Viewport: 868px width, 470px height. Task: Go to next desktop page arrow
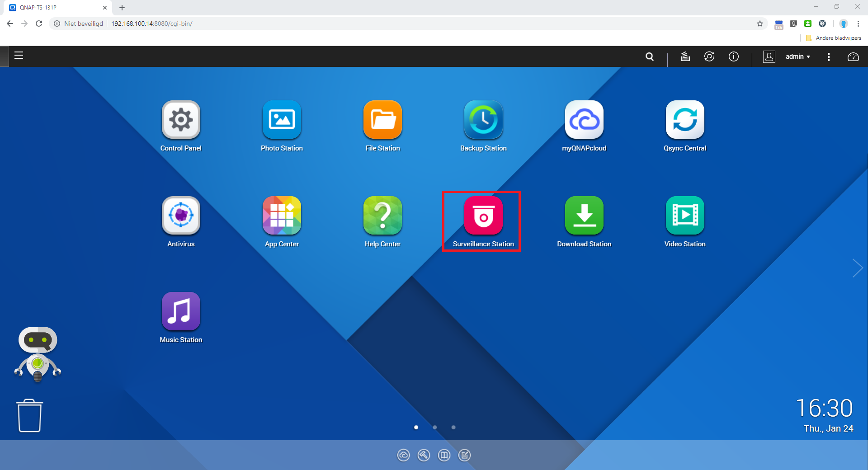pos(857,268)
